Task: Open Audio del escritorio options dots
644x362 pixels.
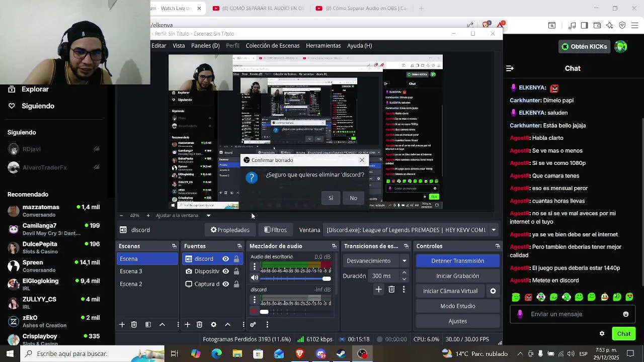Action: point(254,267)
